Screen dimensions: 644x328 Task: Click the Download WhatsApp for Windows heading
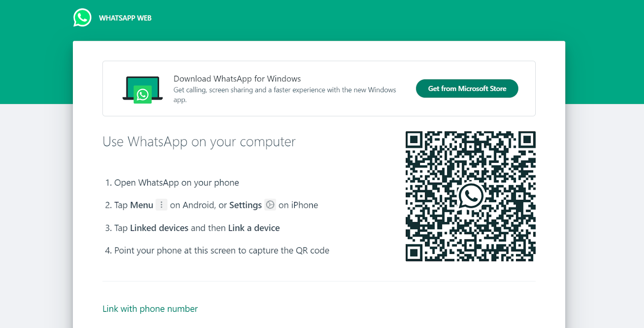click(x=237, y=79)
